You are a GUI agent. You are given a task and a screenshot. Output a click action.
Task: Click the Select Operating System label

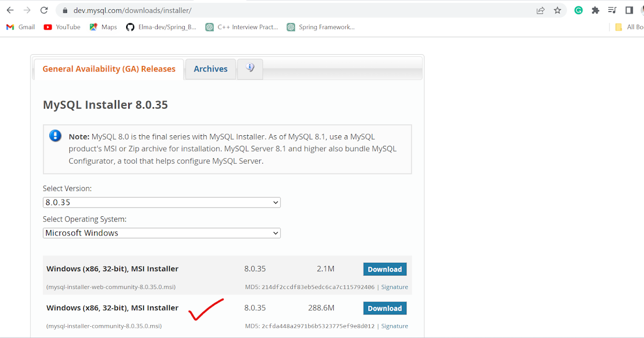pyautogui.click(x=85, y=219)
